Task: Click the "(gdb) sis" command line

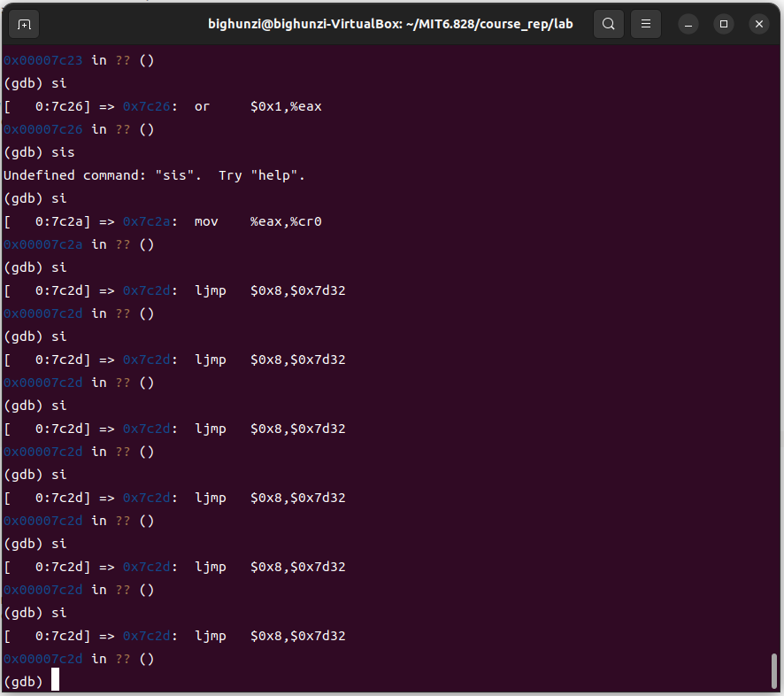Action: [x=39, y=152]
